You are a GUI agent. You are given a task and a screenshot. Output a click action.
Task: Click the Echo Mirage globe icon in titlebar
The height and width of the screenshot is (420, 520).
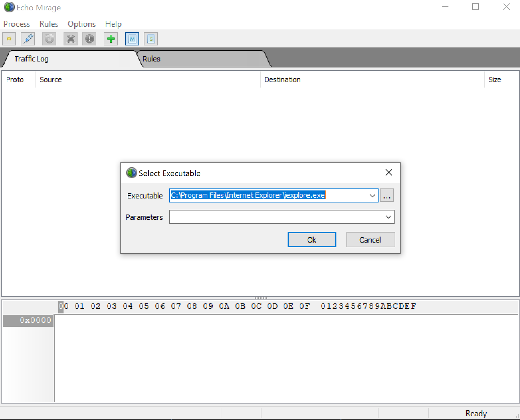coord(9,7)
